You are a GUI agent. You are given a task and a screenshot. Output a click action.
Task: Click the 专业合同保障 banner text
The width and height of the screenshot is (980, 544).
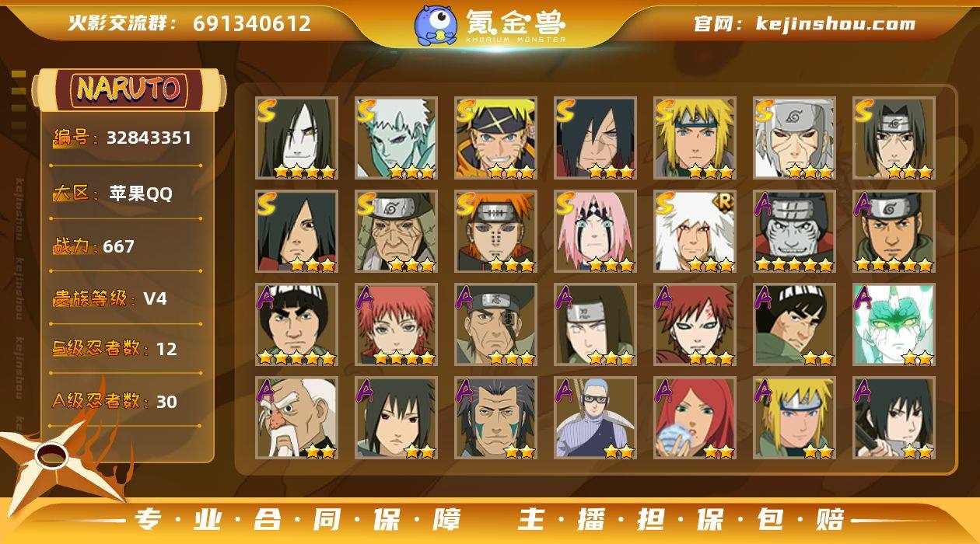coord(298,519)
